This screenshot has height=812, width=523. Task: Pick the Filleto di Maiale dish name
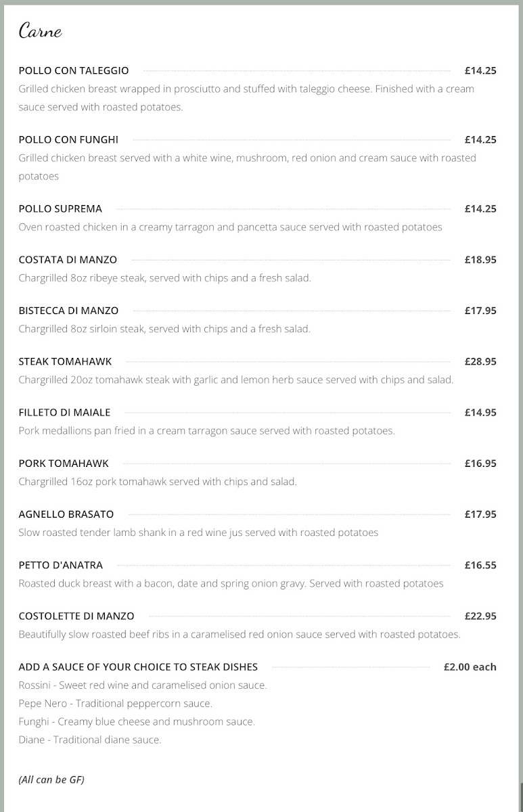click(x=64, y=412)
